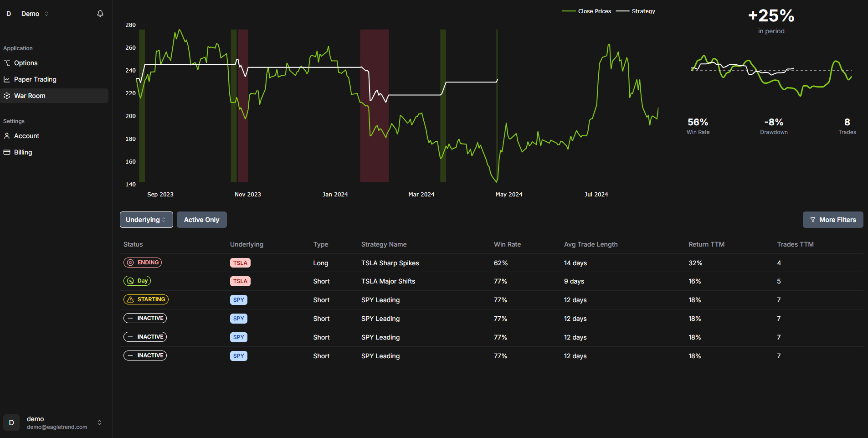Sort by Win Rate column header
The image size is (868, 438).
(507, 244)
